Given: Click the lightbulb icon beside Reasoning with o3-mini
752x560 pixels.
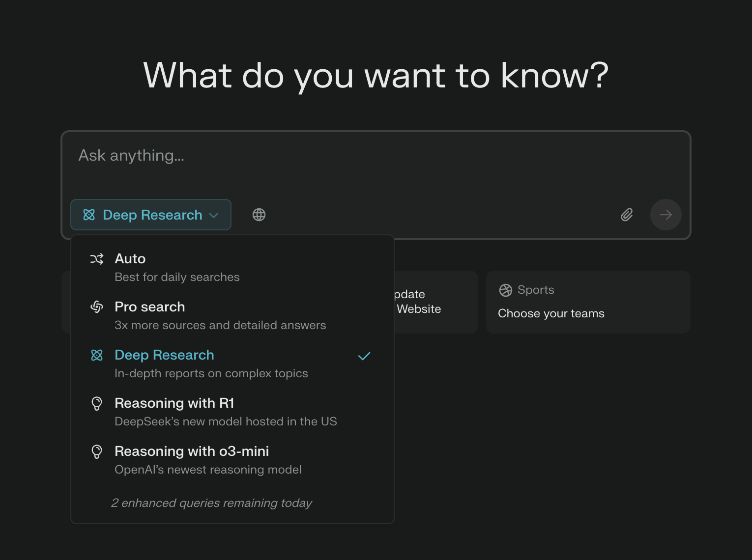Looking at the screenshot, I should coord(97,451).
